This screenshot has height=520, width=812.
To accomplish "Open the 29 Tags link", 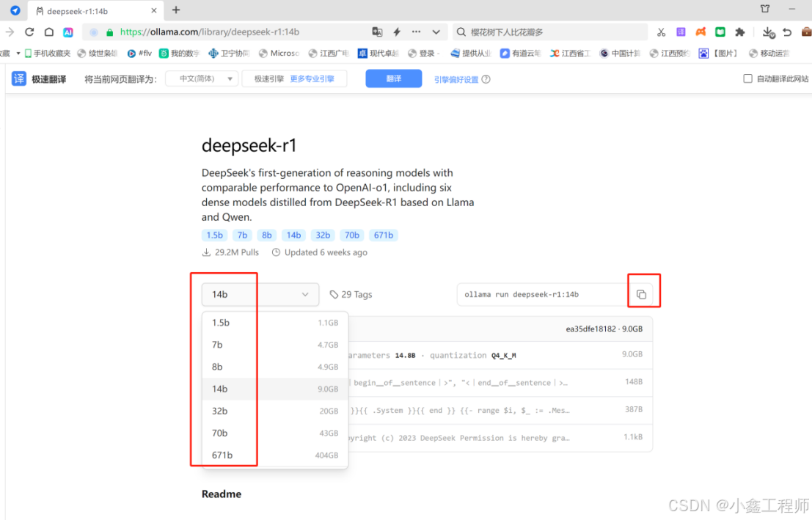I will [x=351, y=294].
